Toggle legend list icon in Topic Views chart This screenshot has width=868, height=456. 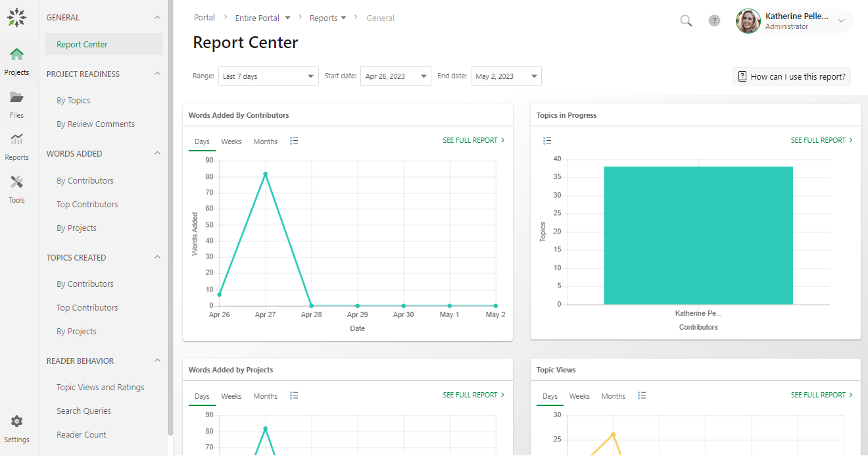click(642, 395)
